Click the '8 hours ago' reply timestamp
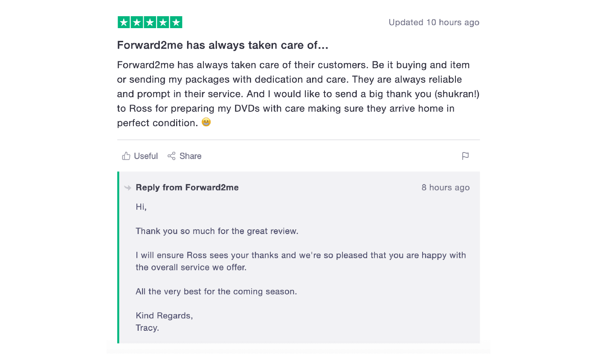This screenshot has height=364, width=597. pyautogui.click(x=445, y=188)
